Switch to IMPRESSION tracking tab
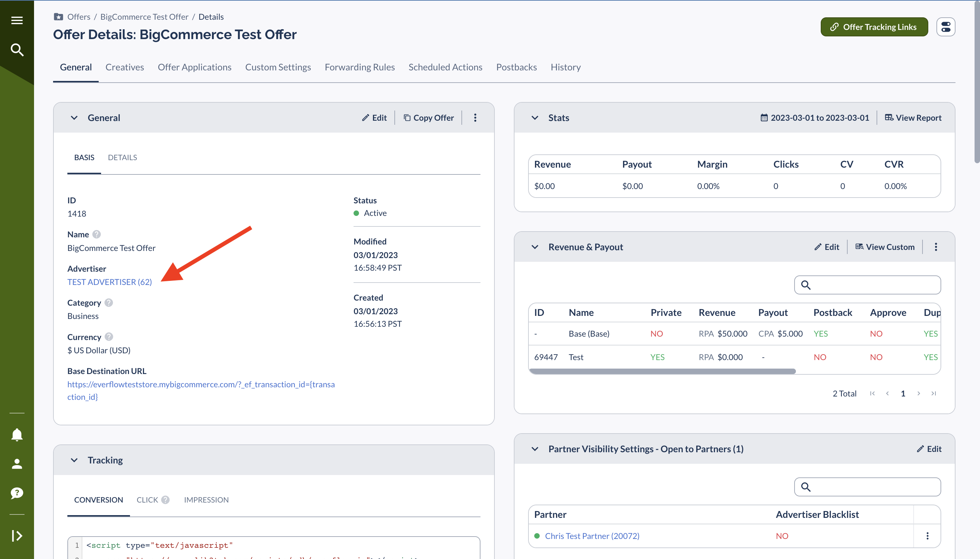Screen dimensions: 980x559 coord(206,500)
